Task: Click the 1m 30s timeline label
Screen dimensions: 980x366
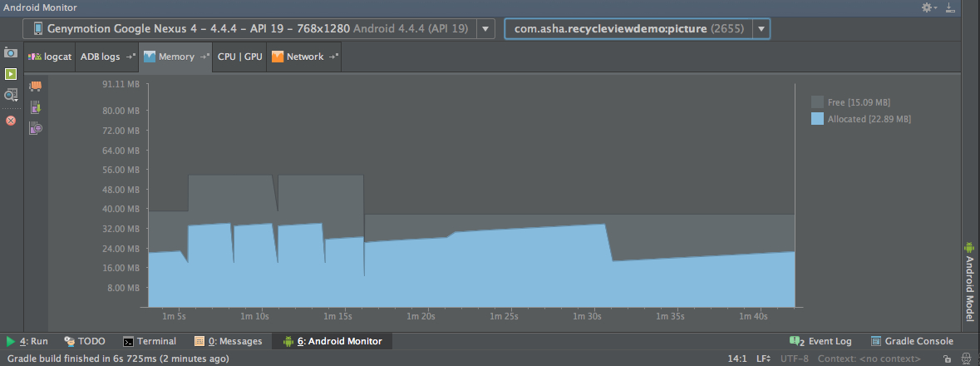Action: [x=587, y=317]
